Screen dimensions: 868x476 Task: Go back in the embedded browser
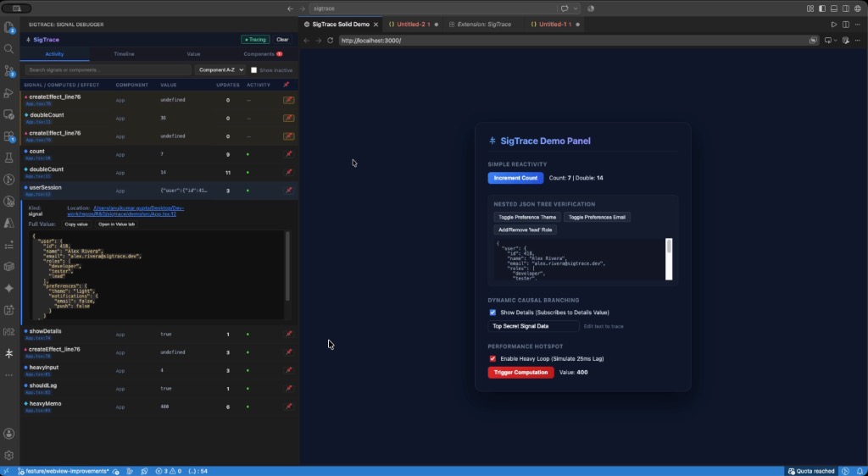pyautogui.click(x=307, y=41)
